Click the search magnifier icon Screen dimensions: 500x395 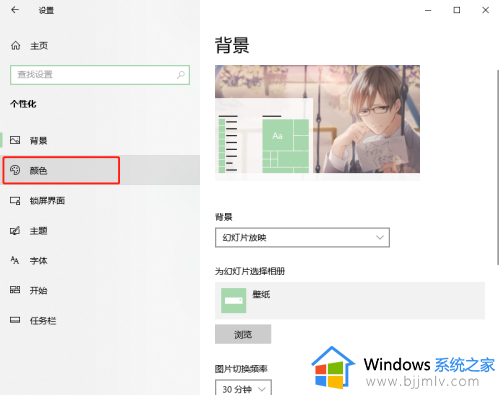(x=180, y=75)
